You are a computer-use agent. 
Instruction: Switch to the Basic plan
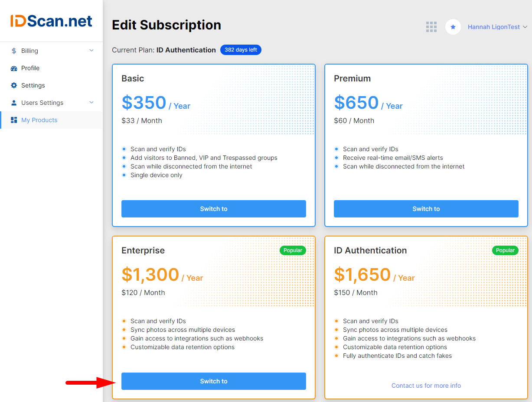pos(214,209)
